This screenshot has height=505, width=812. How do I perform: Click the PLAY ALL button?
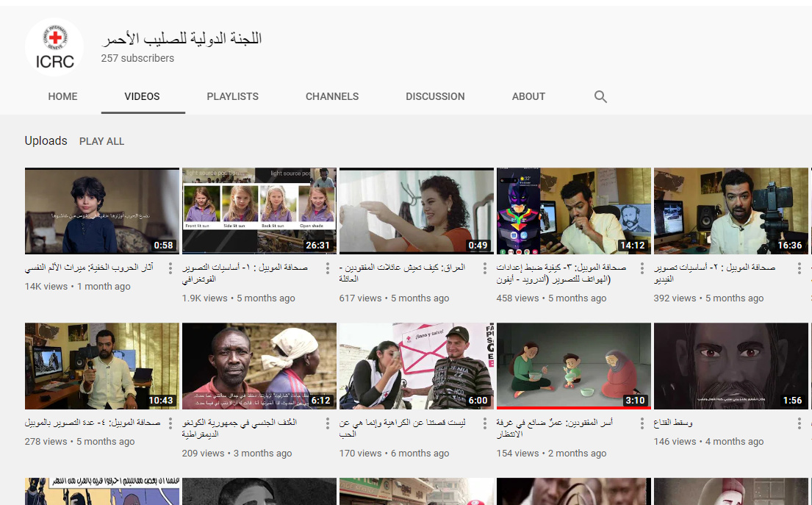point(101,141)
